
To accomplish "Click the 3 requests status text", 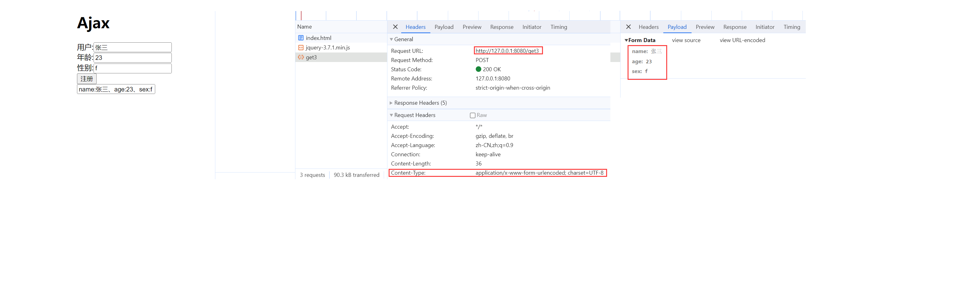I will point(312,175).
